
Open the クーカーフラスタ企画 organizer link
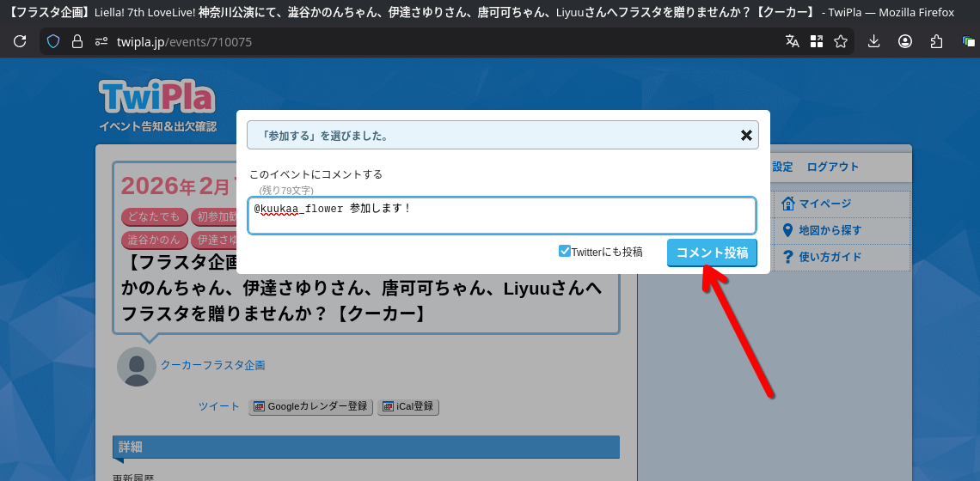(213, 365)
